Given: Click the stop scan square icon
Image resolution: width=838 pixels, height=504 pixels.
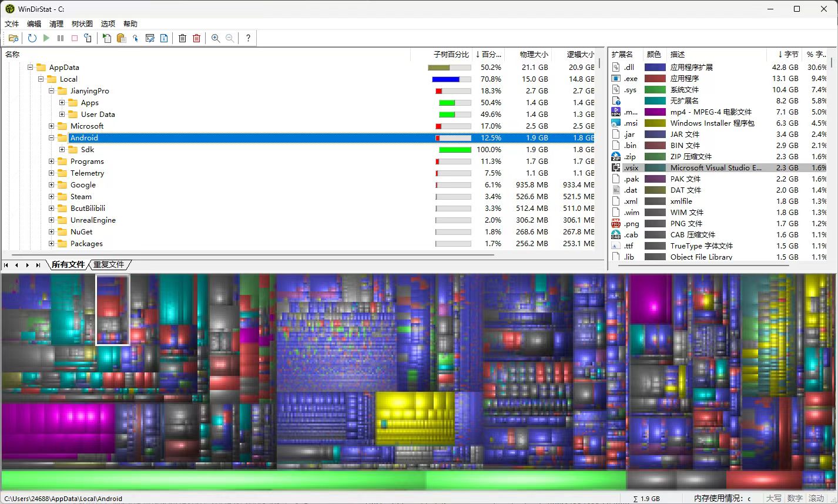Looking at the screenshot, I should pos(75,38).
